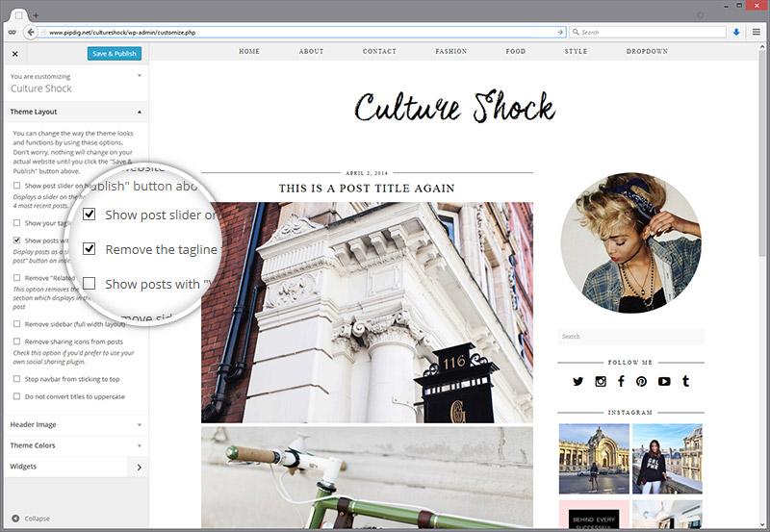Click the APRIL 2, 2014 post date
The height and width of the screenshot is (532, 770).
[367, 173]
